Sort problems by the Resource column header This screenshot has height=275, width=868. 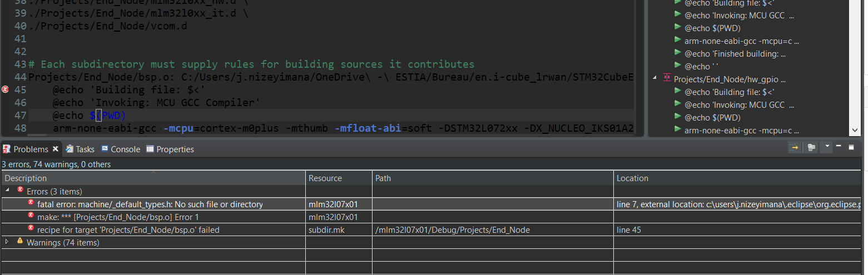click(325, 178)
